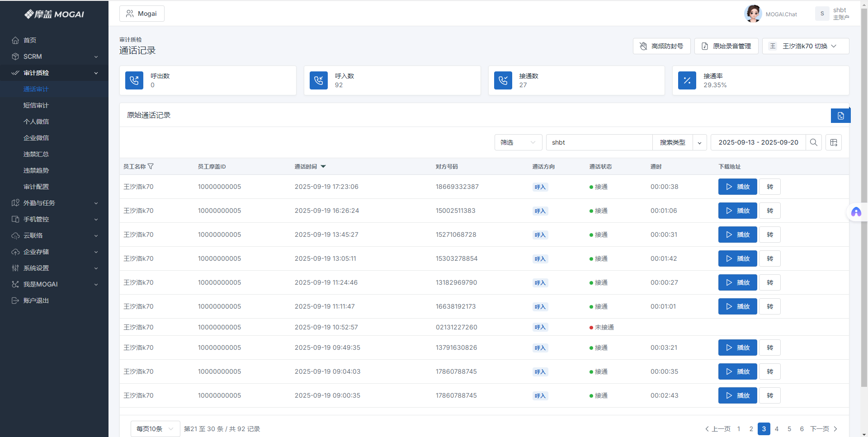The height and width of the screenshot is (437, 868).
Task: Go to page 4 of results
Action: point(777,429)
